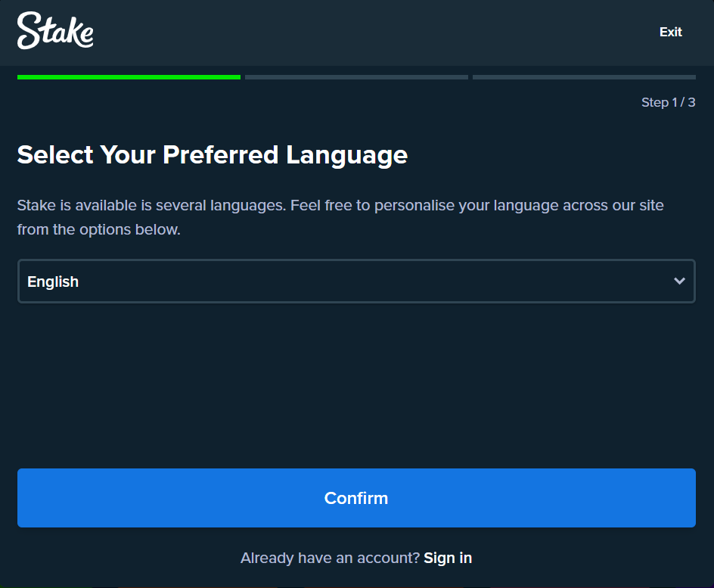The width and height of the screenshot is (714, 588).
Task: Click the empty area of the language field
Action: tap(378, 282)
